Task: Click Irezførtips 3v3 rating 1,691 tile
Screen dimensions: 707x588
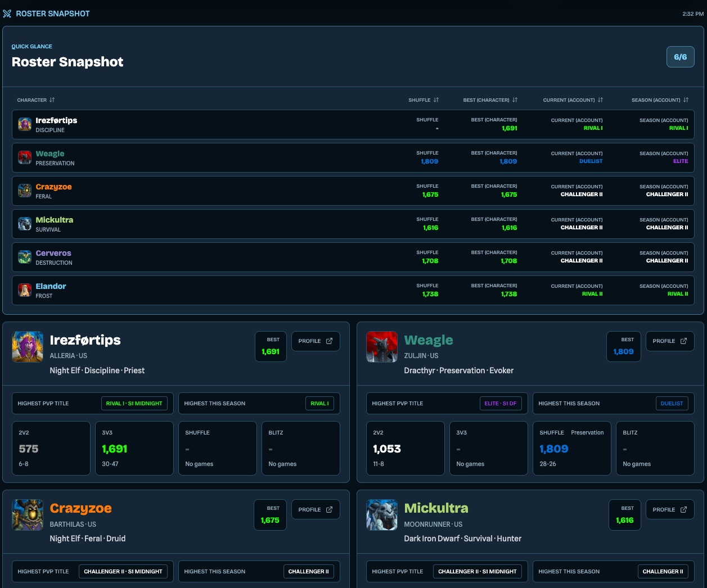Action: point(134,449)
